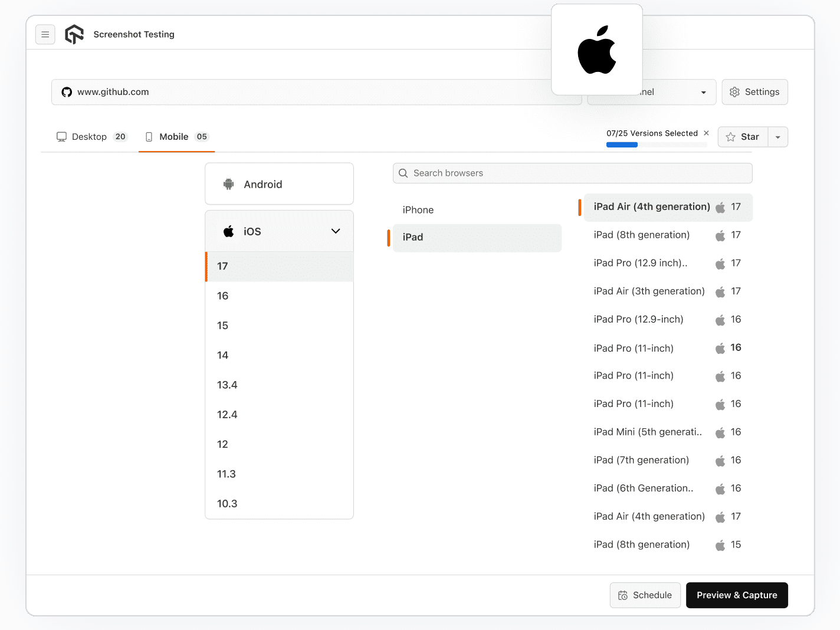This screenshot has width=840, height=630.
Task: Switch to the Desktop tab
Action: click(x=89, y=136)
